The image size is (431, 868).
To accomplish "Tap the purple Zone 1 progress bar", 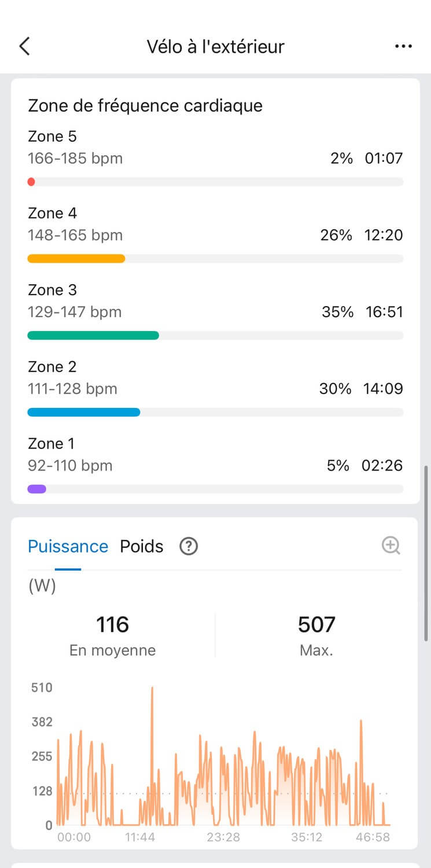I will [36, 489].
